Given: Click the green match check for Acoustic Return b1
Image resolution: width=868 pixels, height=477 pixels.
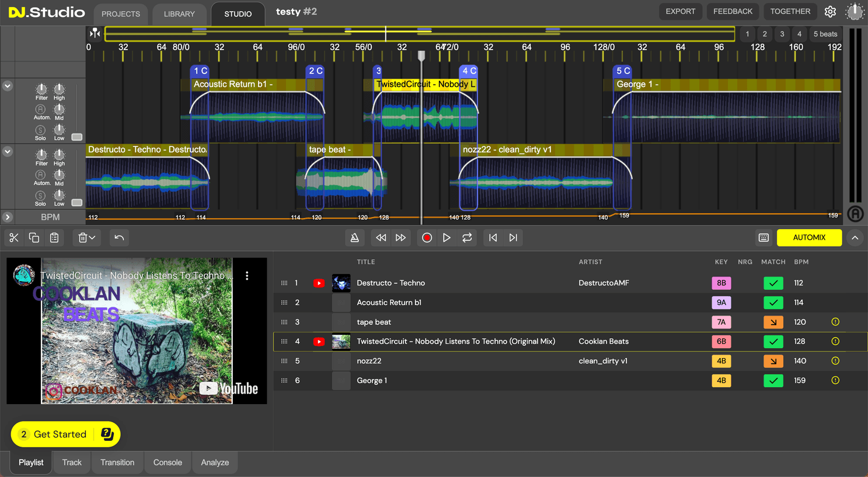Looking at the screenshot, I should [x=773, y=303].
